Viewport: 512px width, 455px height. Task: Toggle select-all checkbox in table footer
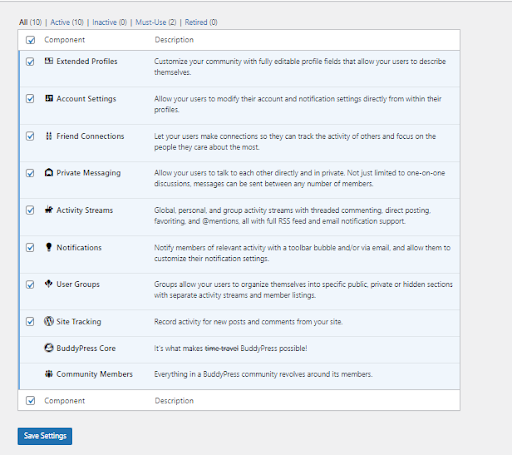point(30,400)
